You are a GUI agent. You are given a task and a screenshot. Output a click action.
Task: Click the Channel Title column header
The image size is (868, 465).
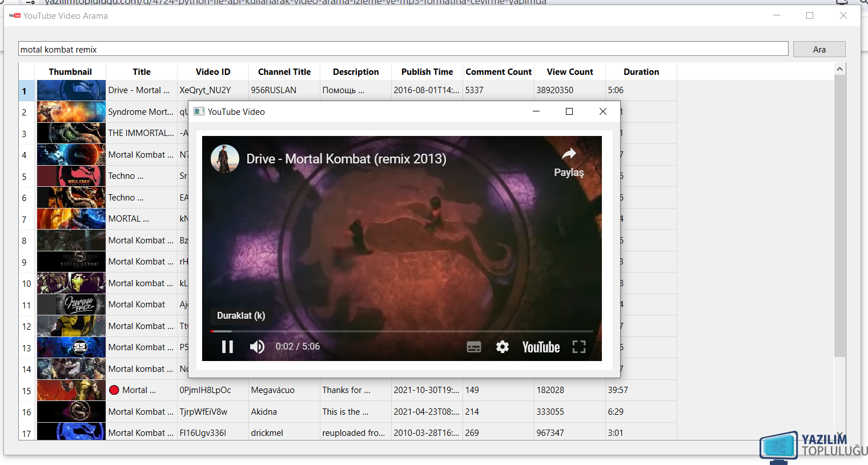tap(284, 71)
